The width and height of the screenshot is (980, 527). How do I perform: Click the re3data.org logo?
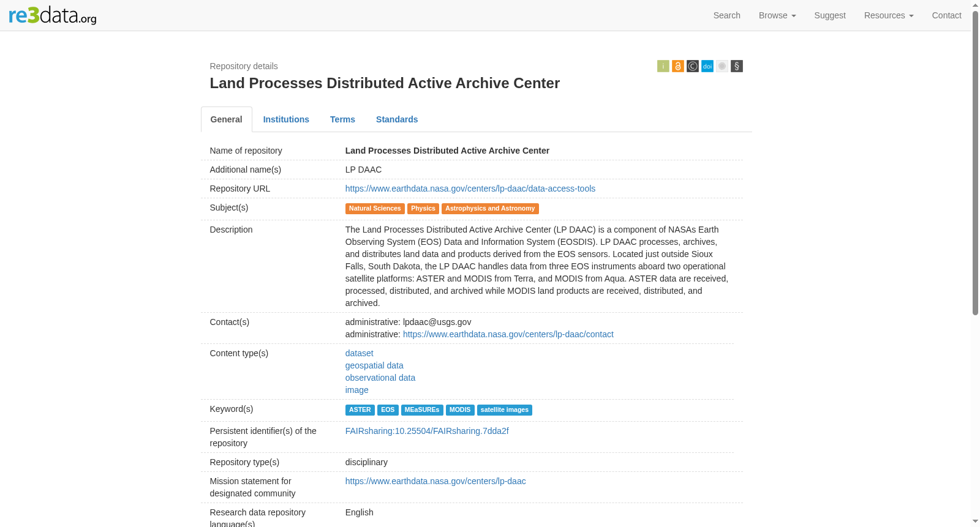click(x=53, y=15)
